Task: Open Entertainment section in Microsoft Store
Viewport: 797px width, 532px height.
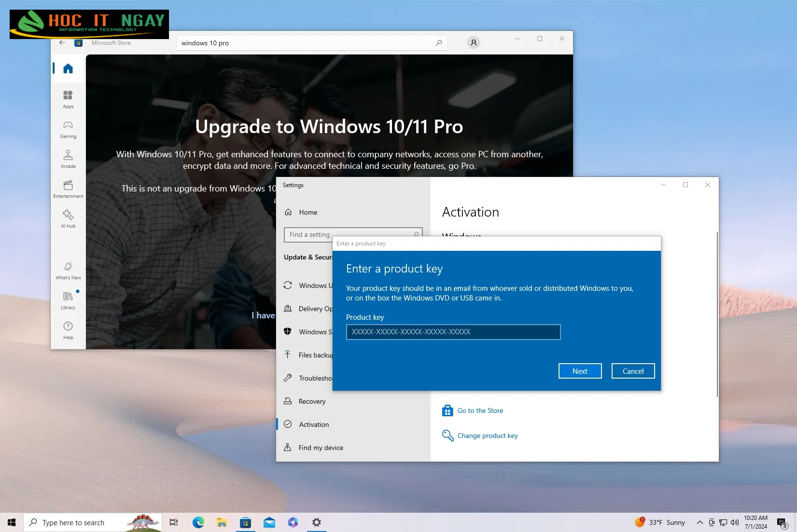Action: pyautogui.click(x=68, y=189)
